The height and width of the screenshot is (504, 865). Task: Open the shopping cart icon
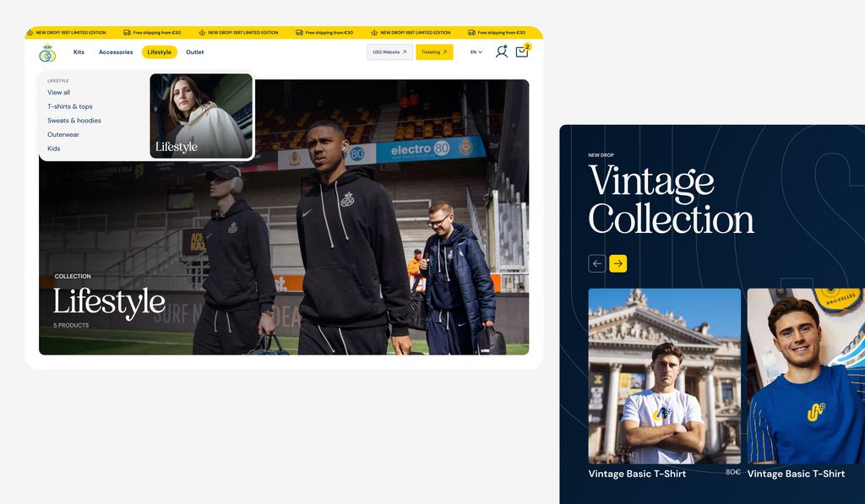coord(522,51)
